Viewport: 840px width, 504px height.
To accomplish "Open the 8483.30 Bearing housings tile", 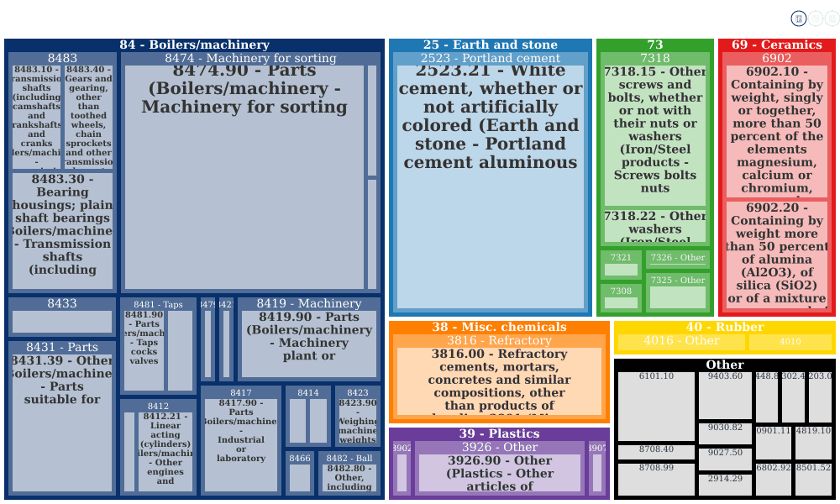I will click(62, 231).
